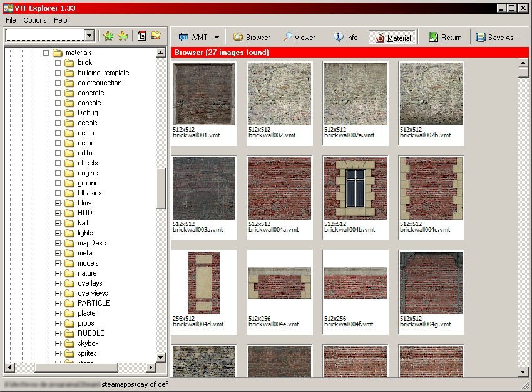This screenshot has width=532, height=392.
Task: Select the HUD folder
Action: pyautogui.click(x=85, y=213)
